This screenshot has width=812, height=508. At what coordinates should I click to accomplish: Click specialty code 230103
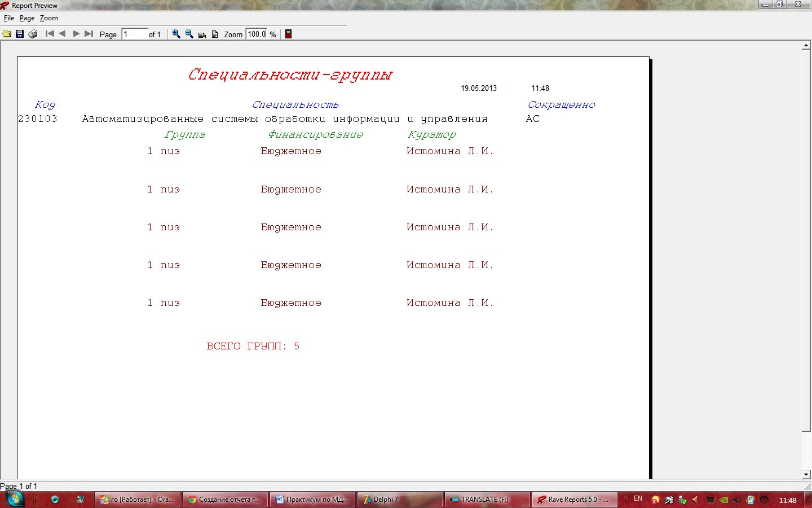(x=38, y=119)
